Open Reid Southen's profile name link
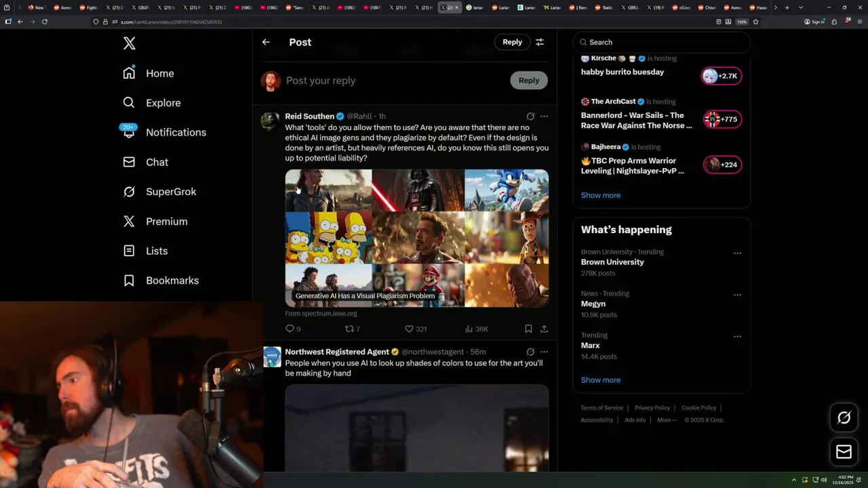Screen dimensions: 868x488 click(310, 117)
